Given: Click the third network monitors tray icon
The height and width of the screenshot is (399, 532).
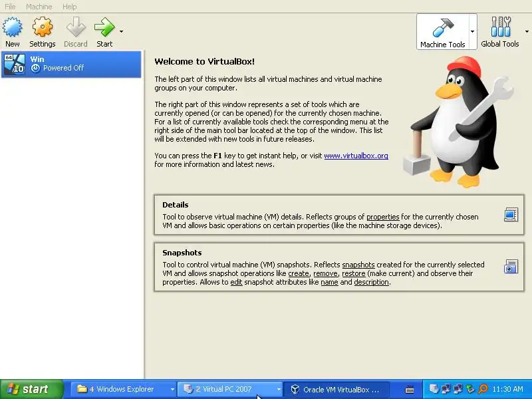Looking at the screenshot, I should pyautogui.click(x=458, y=389).
